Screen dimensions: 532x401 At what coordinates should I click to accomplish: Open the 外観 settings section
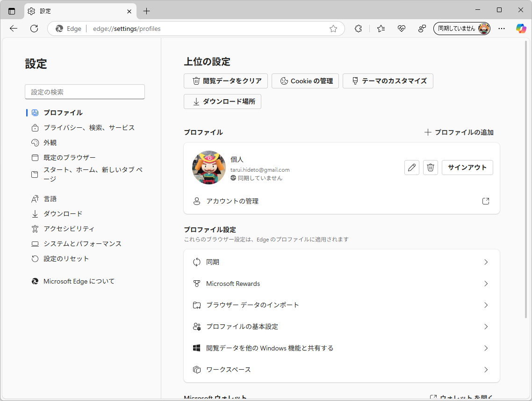tap(50, 142)
